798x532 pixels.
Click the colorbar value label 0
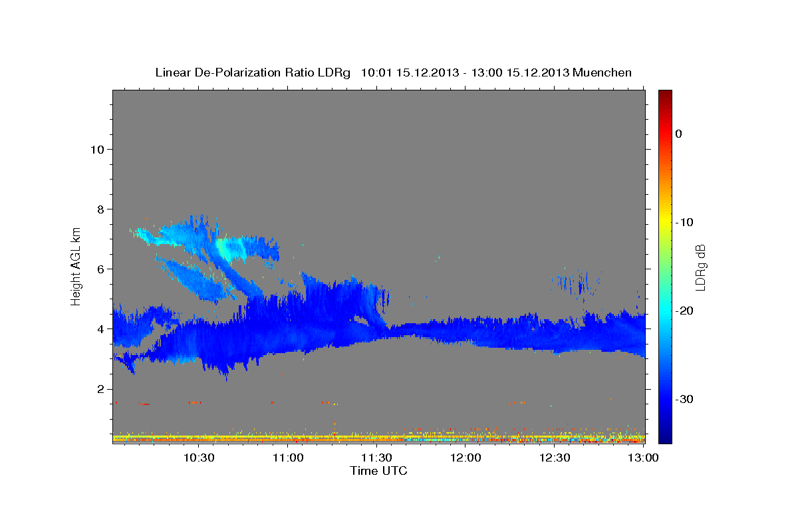(x=678, y=134)
